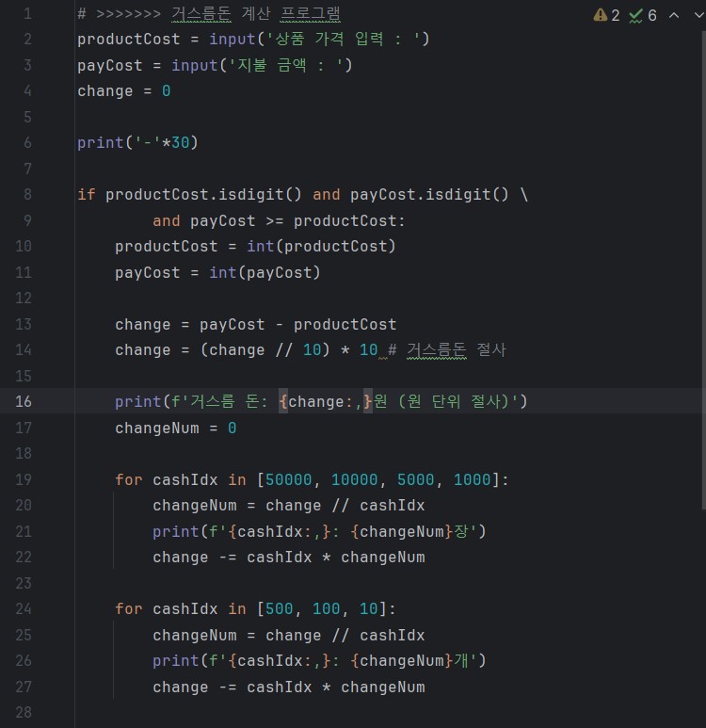
Task: Click line number 8 in gutter
Action: tap(27, 194)
